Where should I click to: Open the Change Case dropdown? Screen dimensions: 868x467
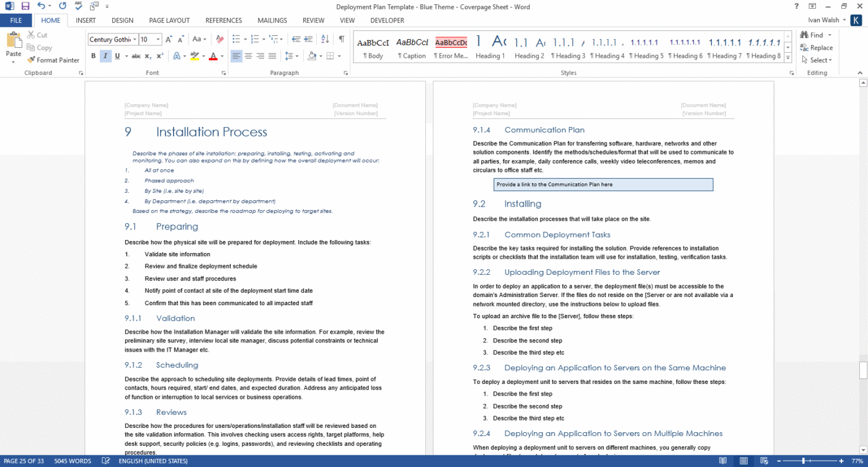[x=197, y=38]
